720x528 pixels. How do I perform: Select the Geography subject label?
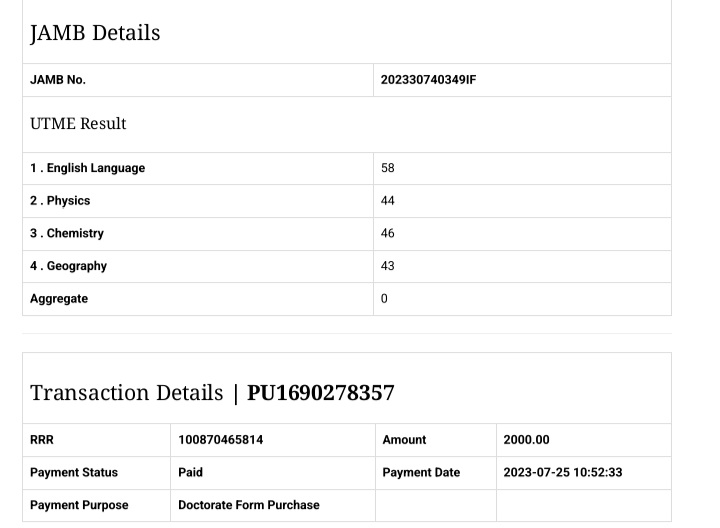click(68, 266)
